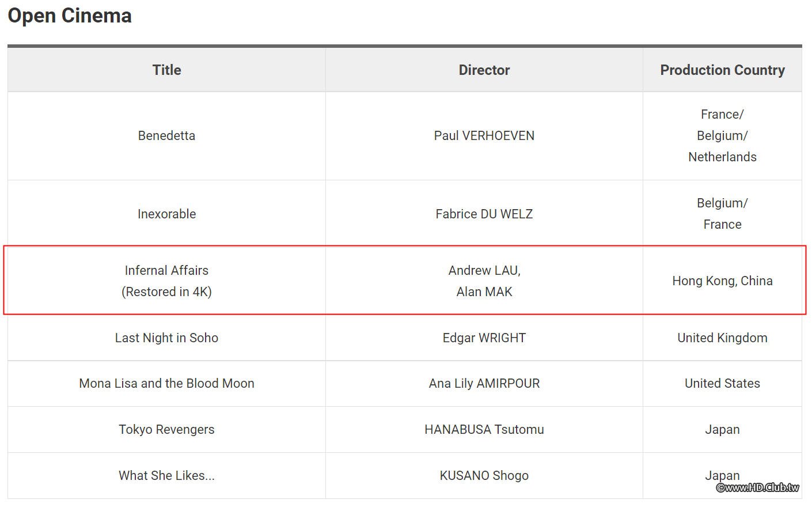This screenshot has height=507, width=812.
Task: Open Mona Lisa and the Blood Moon
Action: tap(166, 383)
